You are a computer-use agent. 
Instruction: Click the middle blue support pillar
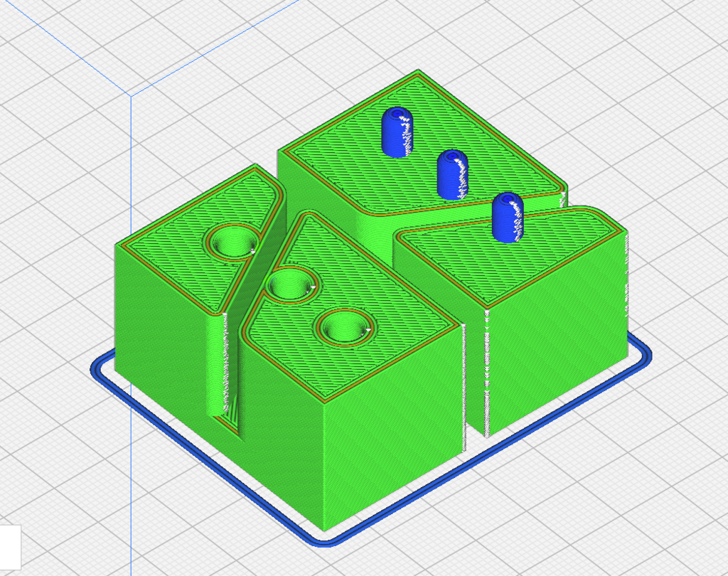(x=452, y=174)
